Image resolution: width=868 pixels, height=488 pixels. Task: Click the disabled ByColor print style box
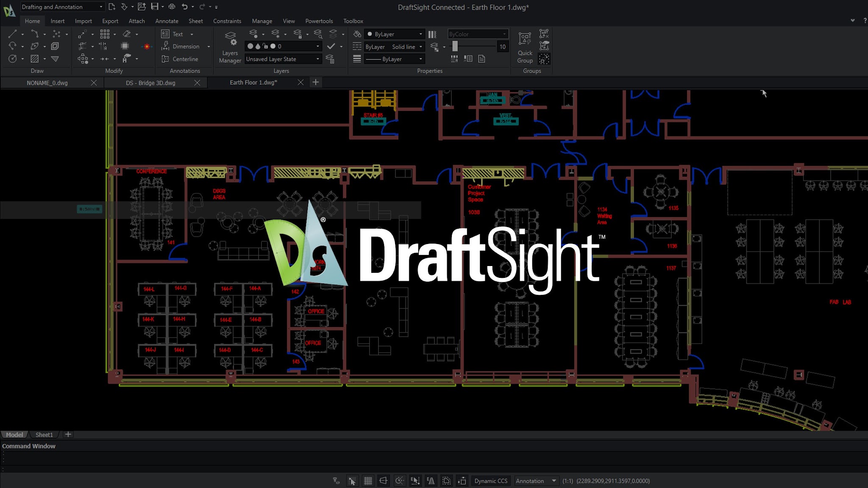(x=478, y=34)
